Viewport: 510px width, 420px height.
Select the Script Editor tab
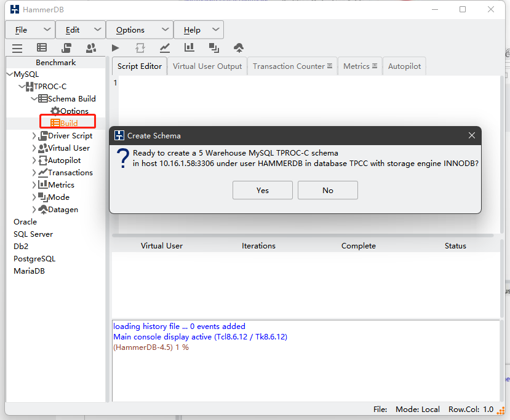(x=140, y=66)
